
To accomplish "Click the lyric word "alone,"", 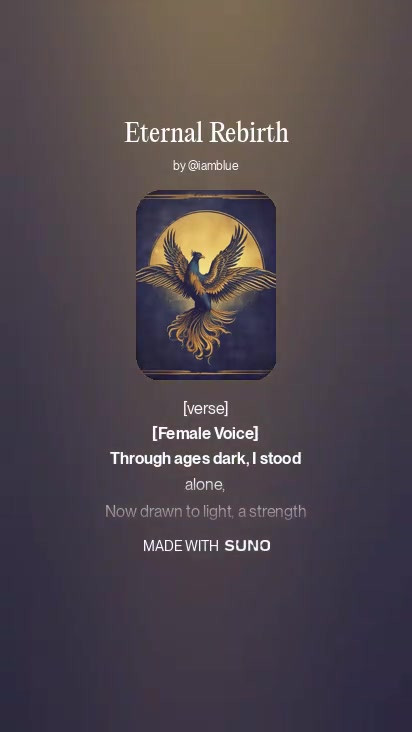I will 205,485.
